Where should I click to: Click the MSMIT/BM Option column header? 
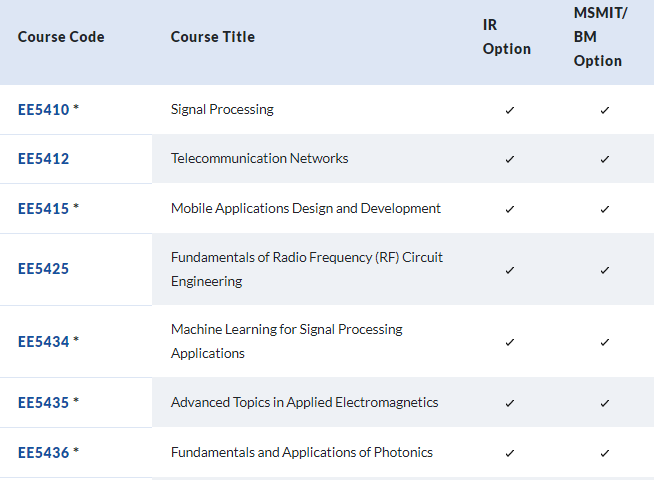click(600, 37)
